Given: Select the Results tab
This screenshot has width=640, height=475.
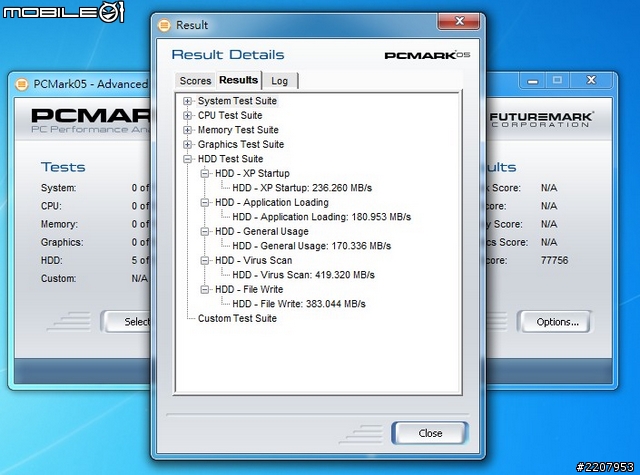Looking at the screenshot, I should click(x=238, y=80).
